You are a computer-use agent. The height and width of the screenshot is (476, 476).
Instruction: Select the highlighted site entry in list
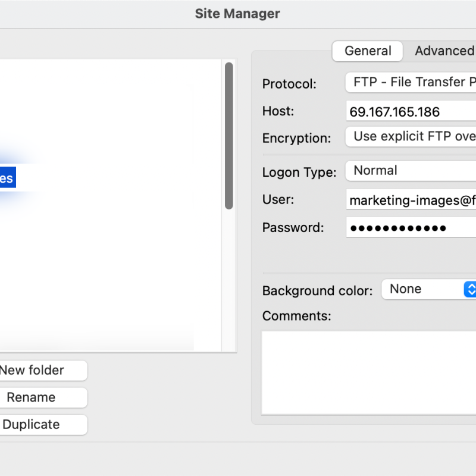(x=7, y=178)
